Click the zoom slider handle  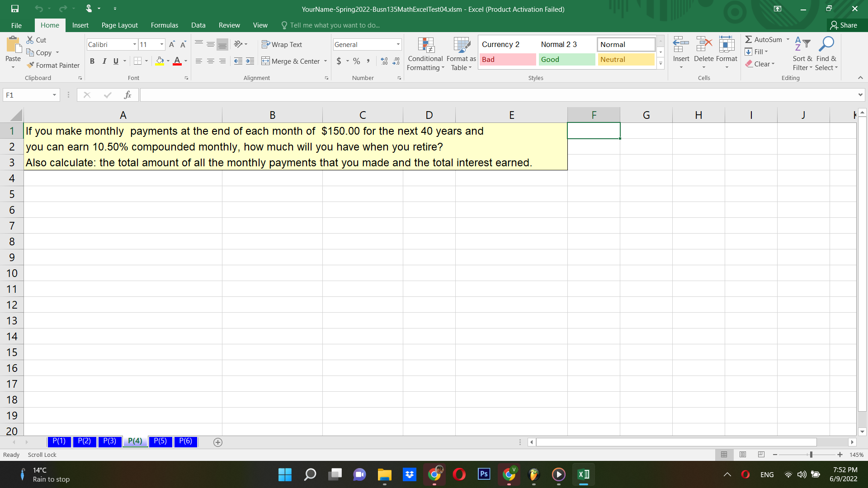811,455
